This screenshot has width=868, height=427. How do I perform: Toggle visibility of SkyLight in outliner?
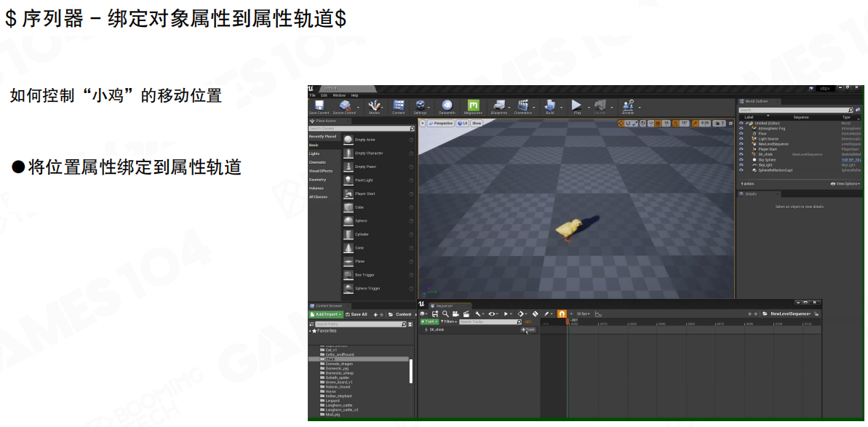click(741, 165)
